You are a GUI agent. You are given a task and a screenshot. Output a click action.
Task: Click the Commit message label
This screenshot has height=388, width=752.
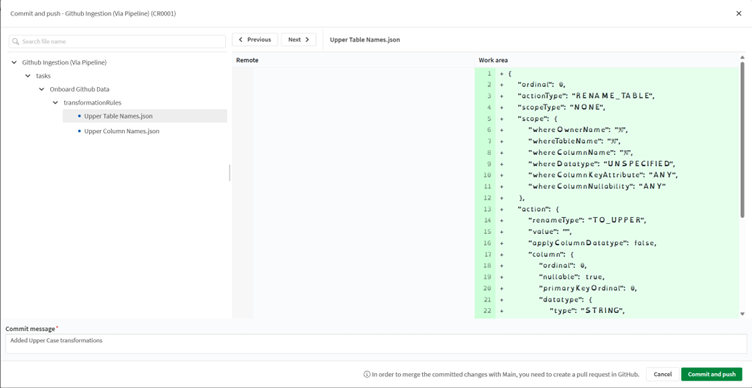[x=30, y=329]
